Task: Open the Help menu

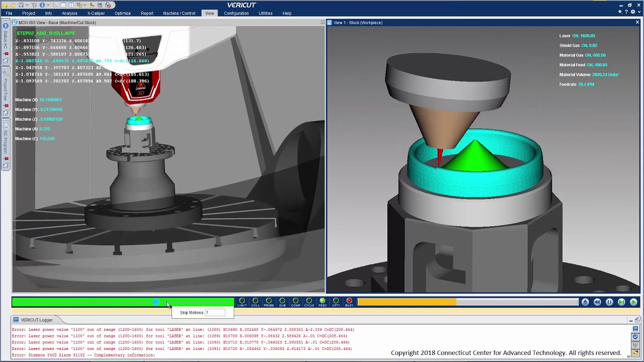Action: coord(287,14)
